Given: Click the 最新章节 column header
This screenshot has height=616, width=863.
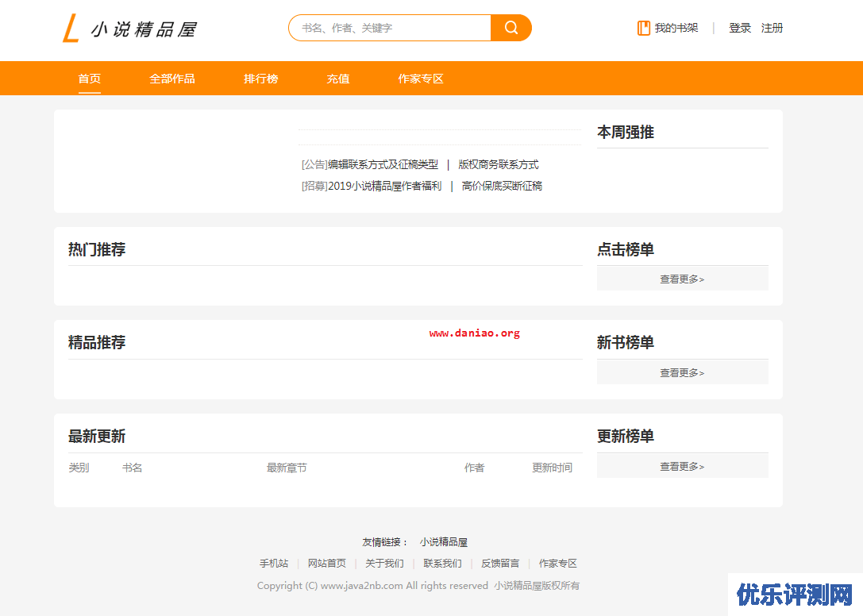Looking at the screenshot, I should pyautogui.click(x=287, y=468).
